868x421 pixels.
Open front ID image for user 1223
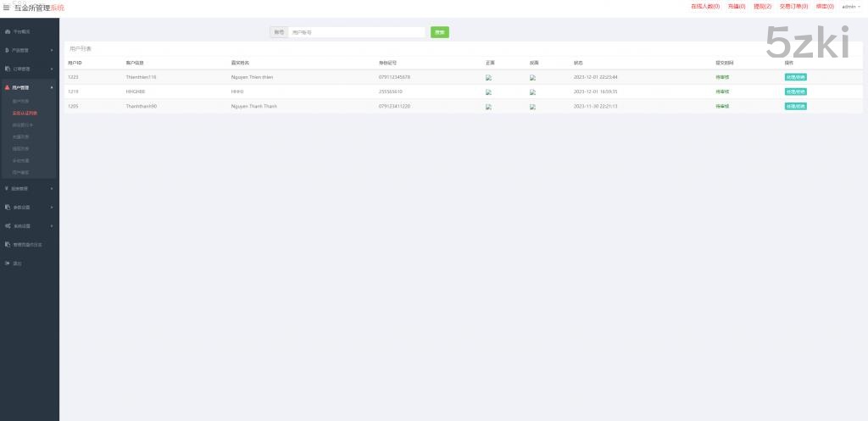(489, 77)
